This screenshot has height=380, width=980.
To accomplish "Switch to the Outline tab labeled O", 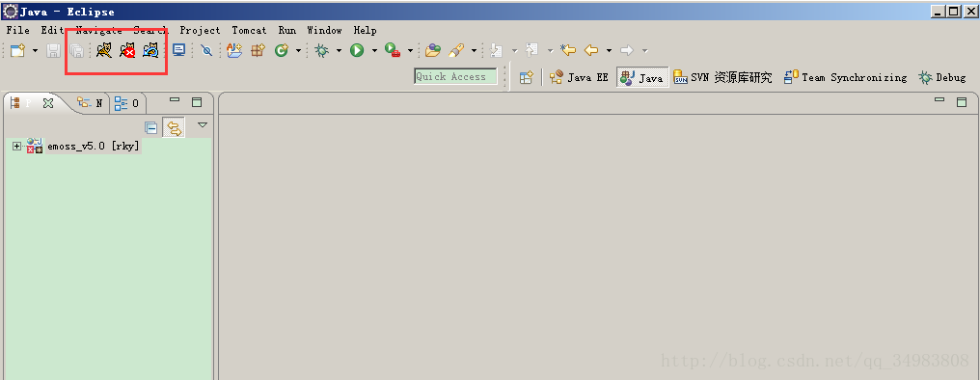I will pyautogui.click(x=127, y=103).
